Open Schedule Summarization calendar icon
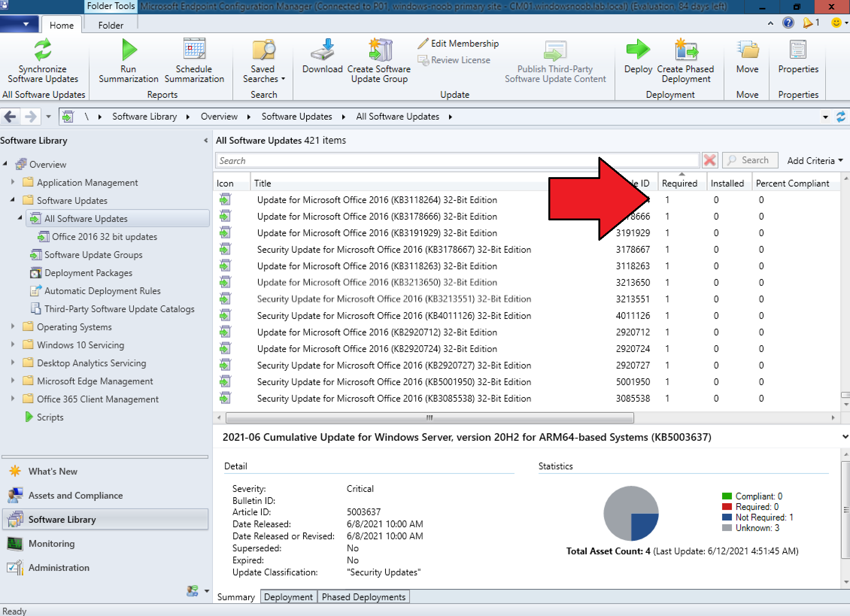 (x=194, y=49)
